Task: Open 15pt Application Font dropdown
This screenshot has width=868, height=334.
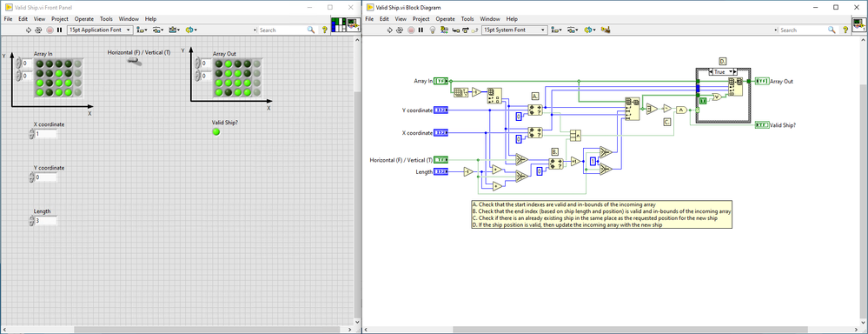Action: [x=100, y=30]
